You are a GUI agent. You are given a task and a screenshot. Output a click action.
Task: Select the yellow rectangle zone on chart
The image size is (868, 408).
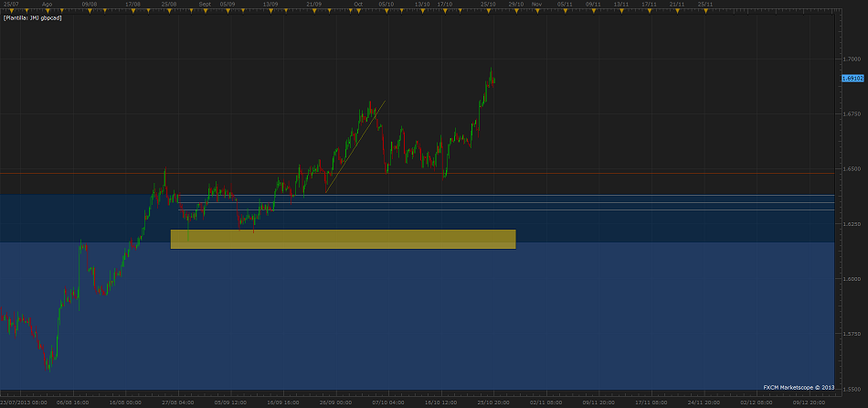click(x=343, y=239)
